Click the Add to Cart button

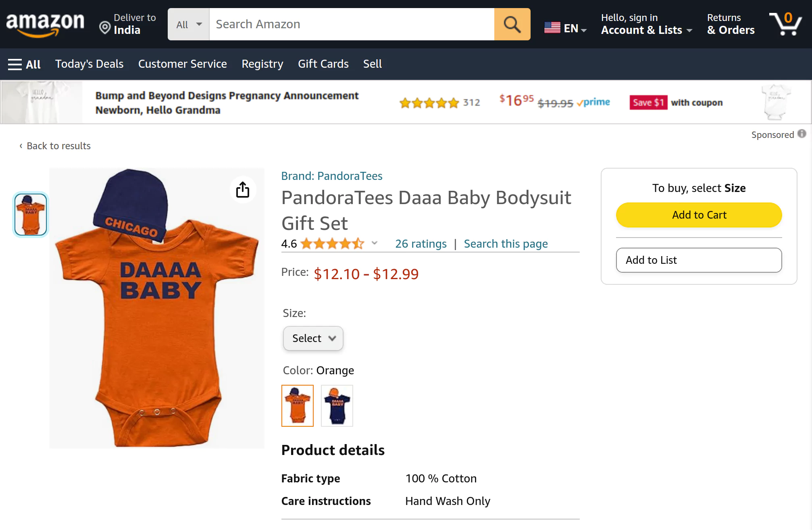click(699, 215)
